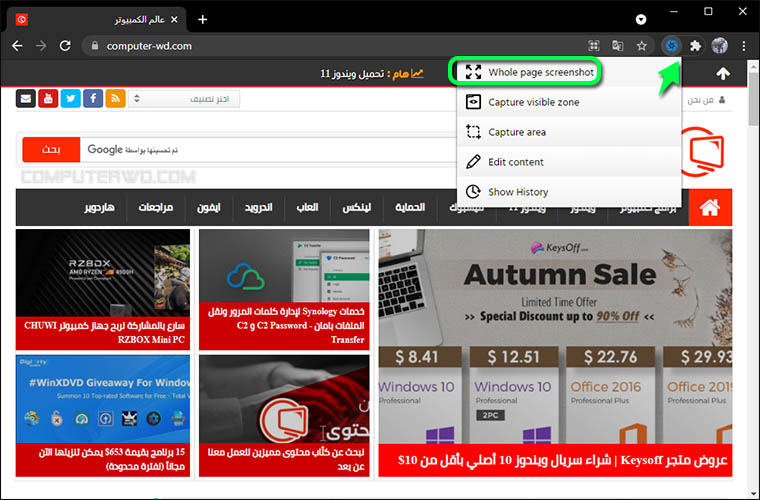Screen dimensions: 760x500
Task: Click the padlock site info icon
Action: tap(95, 46)
